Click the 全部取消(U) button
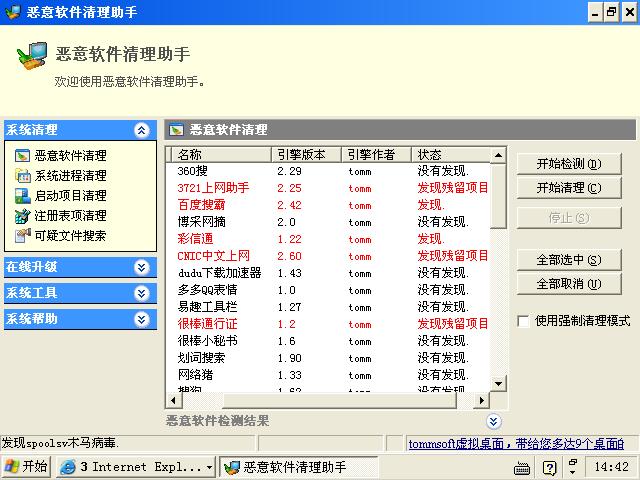This screenshot has height=480, width=640. click(569, 284)
